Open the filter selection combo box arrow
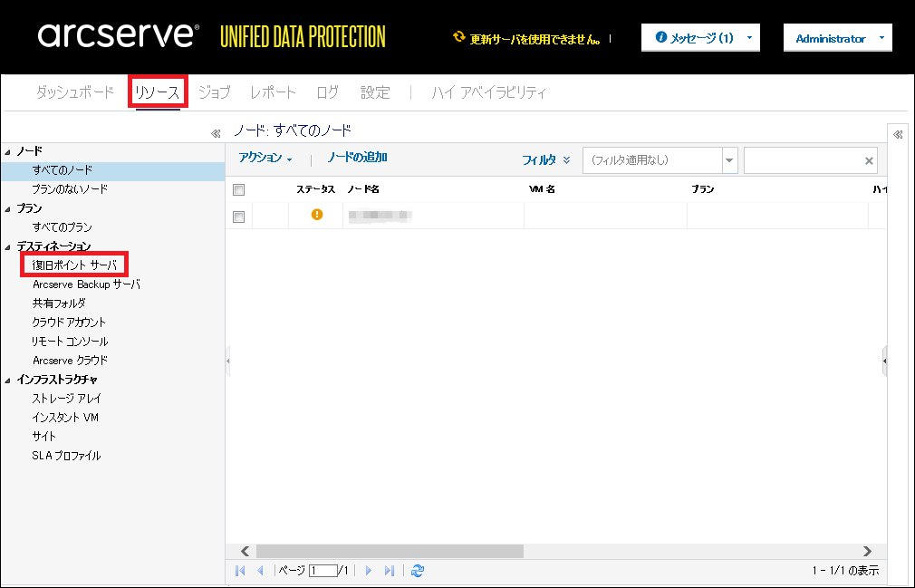This screenshot has width=915, height=588. 729,160
